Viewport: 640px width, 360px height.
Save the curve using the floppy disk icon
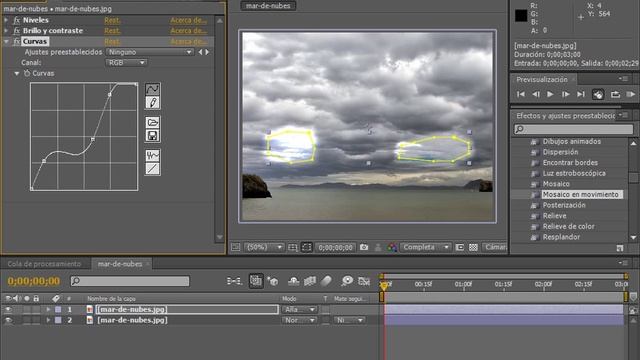click(x=153, y=136)
